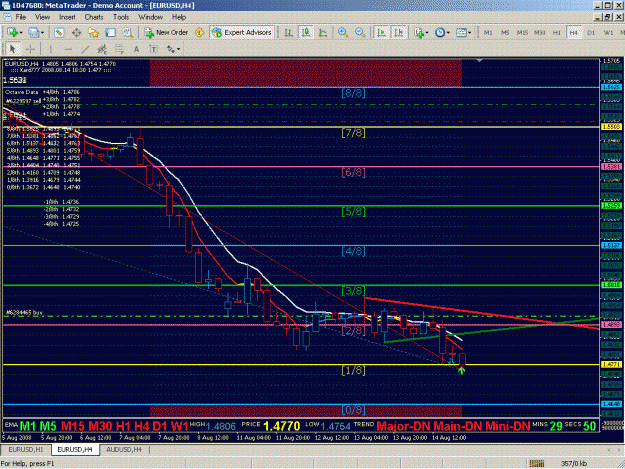
Task: Open the Charts menu
Action: click(94, 17)
